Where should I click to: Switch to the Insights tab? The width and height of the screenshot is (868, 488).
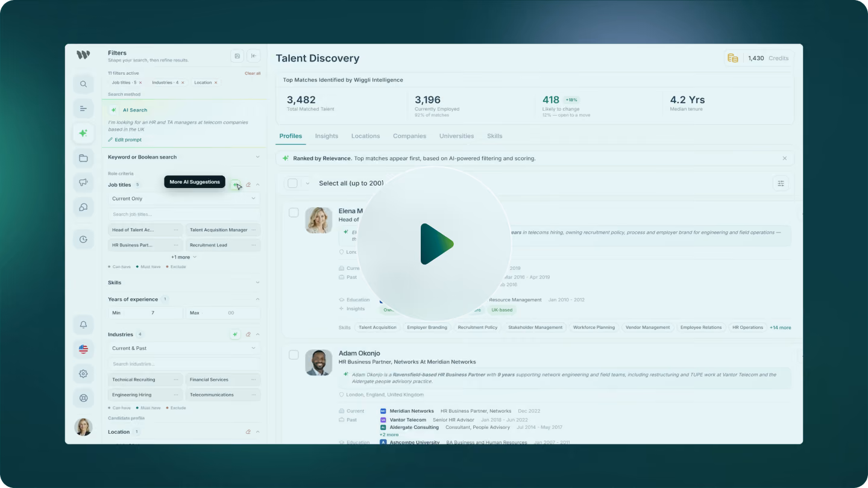pos(327,136)
